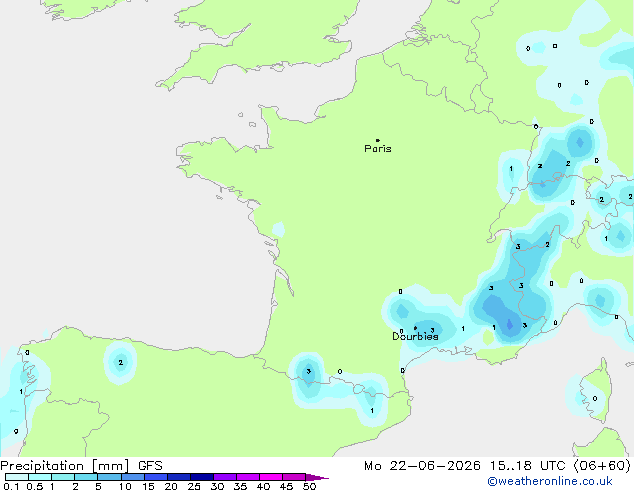
Task: Select the Paris location dot marker
Action: point(378,140)
